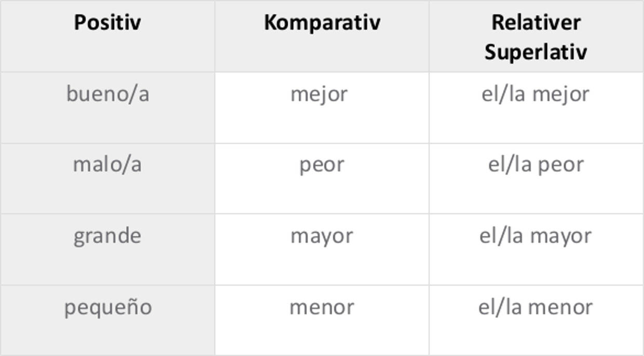Select 'mayor' in the Komparativ column

click(x=321, y=237)
